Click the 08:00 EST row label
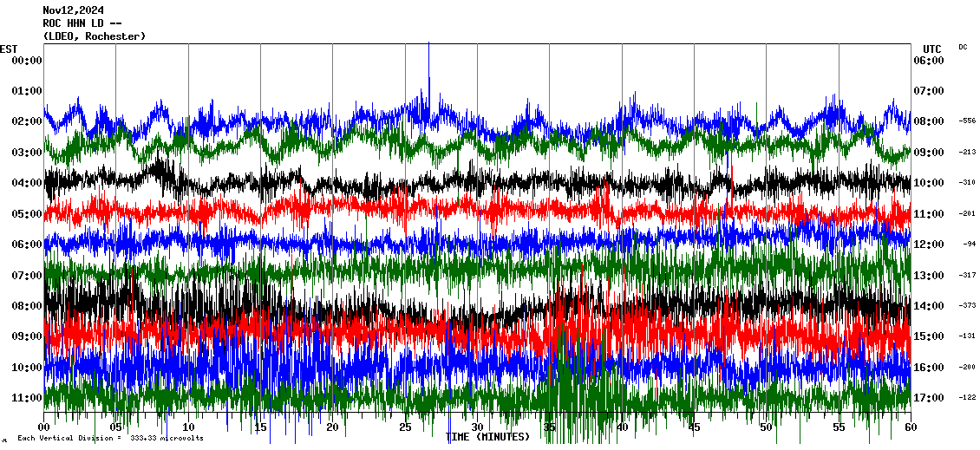980x450 pixels. tap(27, 305)
